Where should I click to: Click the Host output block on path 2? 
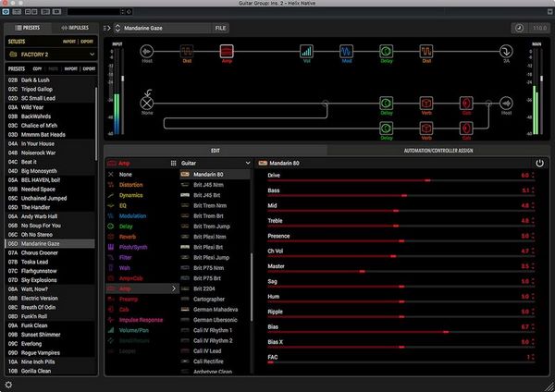506,103
